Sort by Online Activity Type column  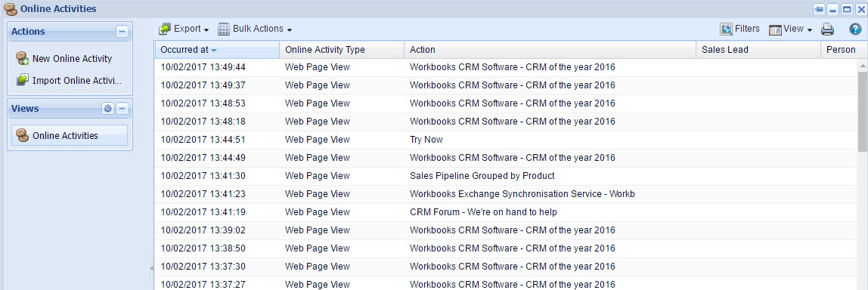click(x=342, y=50)
